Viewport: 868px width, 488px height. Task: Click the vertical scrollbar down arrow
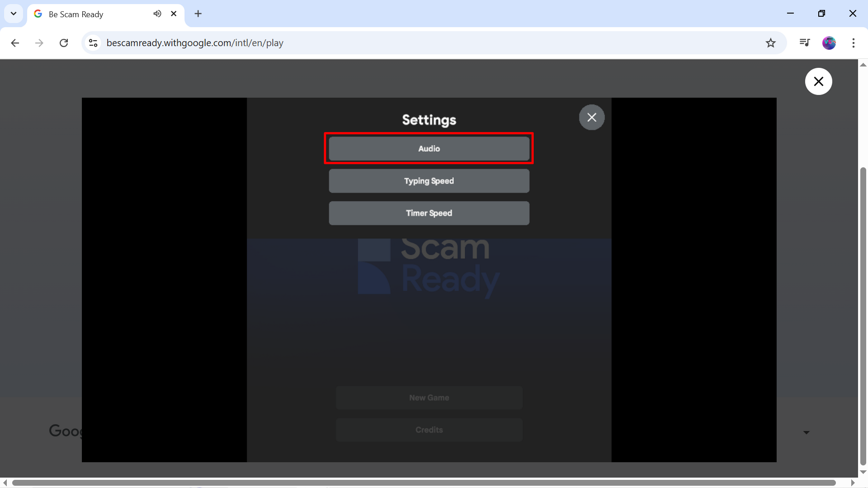[x=863, y=472]
